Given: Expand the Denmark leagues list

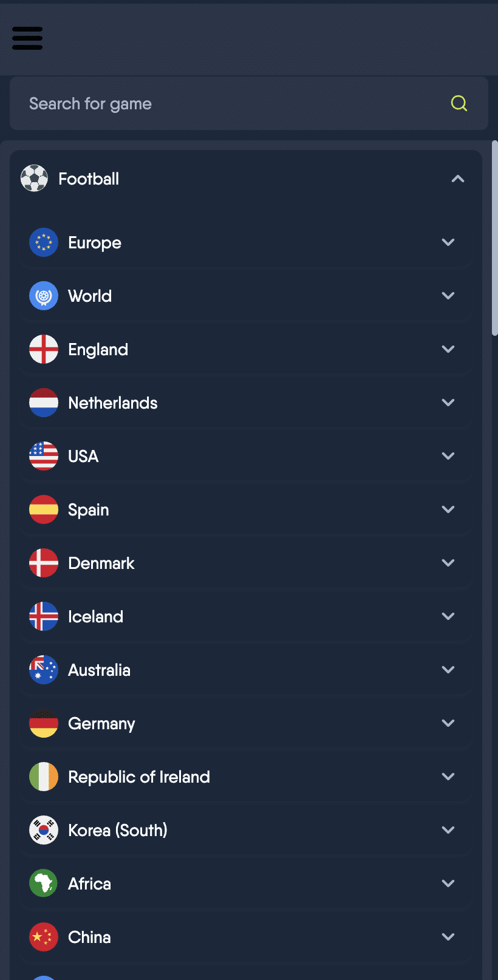Looking at the screenshot, I should (x=448, y=563).
